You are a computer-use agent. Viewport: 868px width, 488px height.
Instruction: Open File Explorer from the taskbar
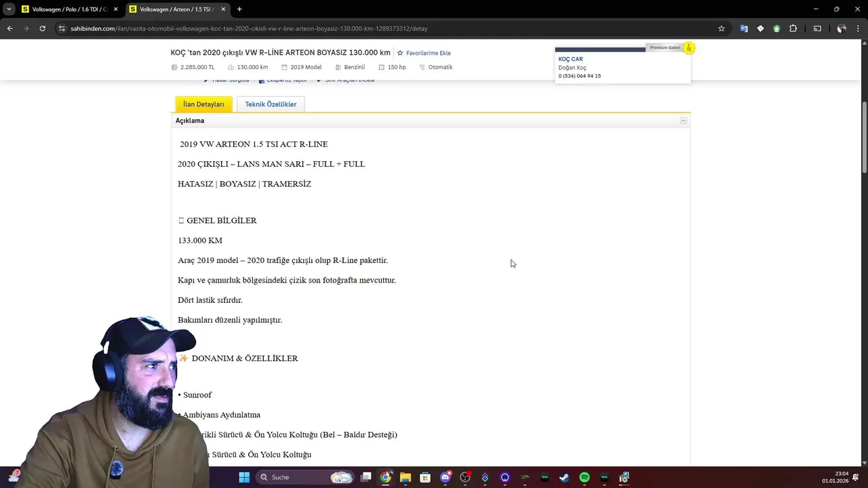click(x=405, y=477)
